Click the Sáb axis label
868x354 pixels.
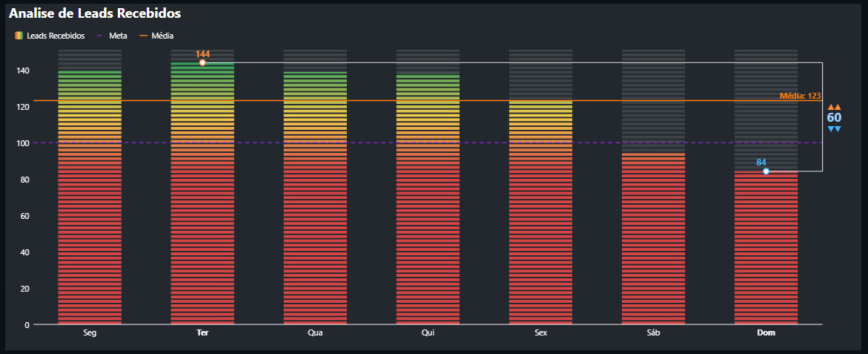coord(653,333)
